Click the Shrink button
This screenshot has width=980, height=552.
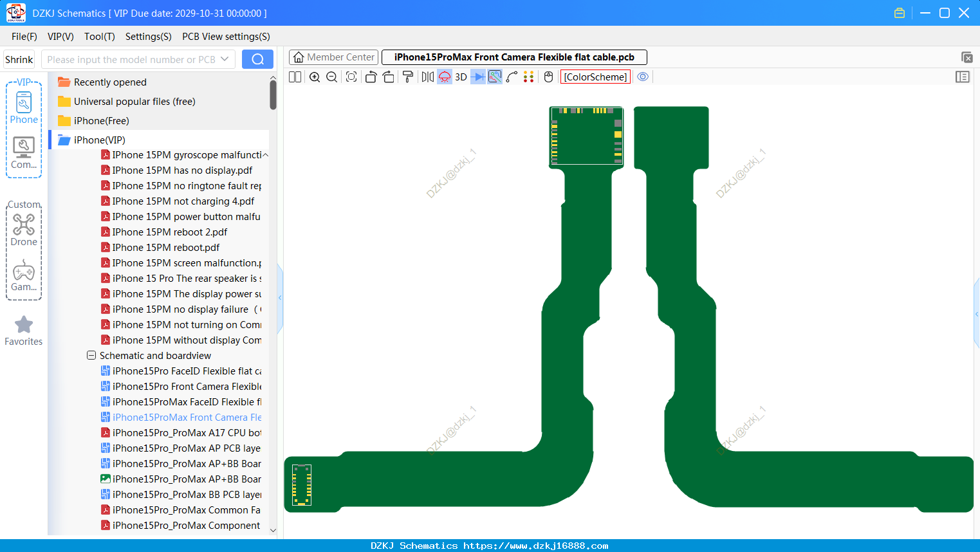[x=19, y=59]
